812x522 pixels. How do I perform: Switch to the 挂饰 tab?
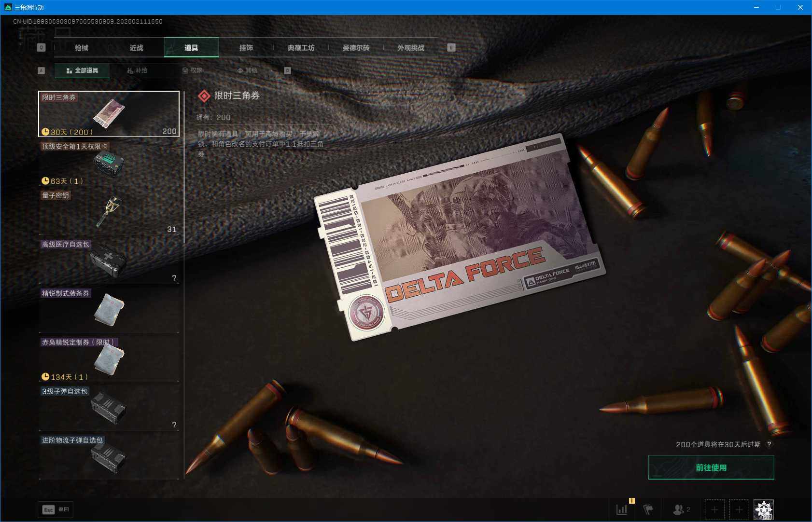[x=246, y=48]
